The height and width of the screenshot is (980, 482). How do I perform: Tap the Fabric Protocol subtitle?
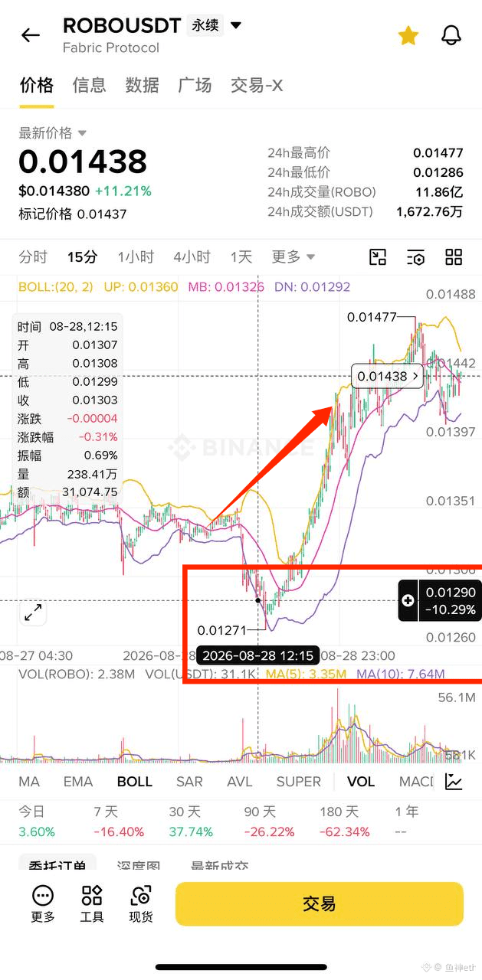[x=111, y=48]
